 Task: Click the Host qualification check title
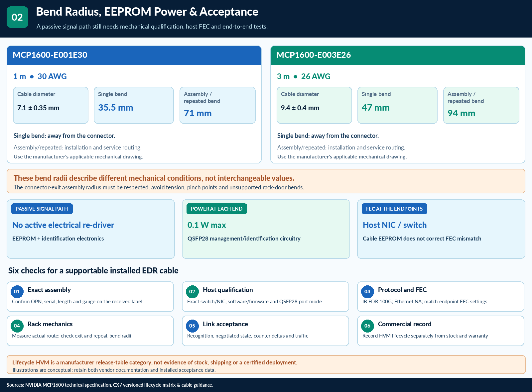[228, 290]
